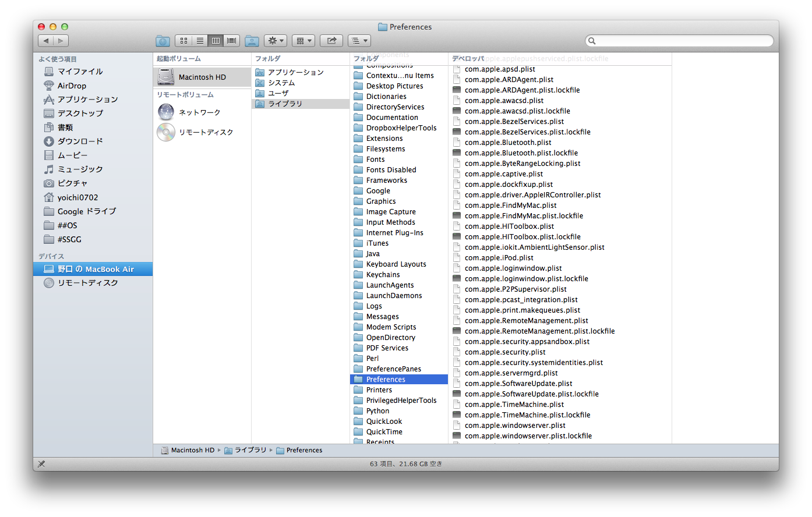Open the gear Action dropdown menu
Viewport: 812px width, 517px height.
tap(276, 41)
